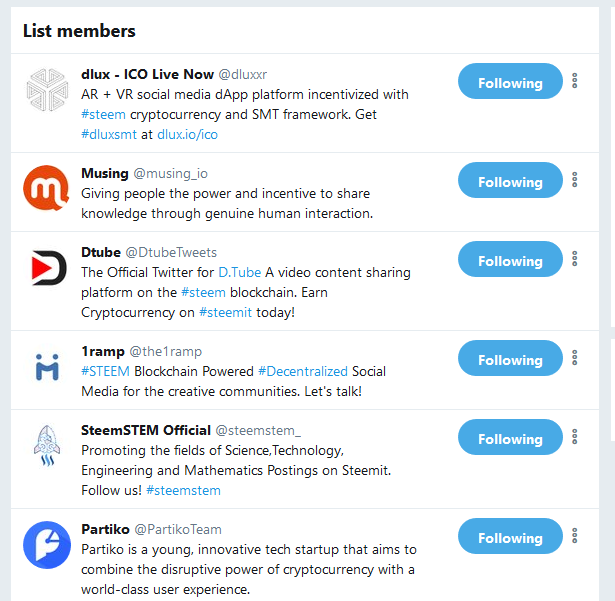Viewport: 615px width, 601px height.
Task: Open more options menu for dlux
Action: 575,81
